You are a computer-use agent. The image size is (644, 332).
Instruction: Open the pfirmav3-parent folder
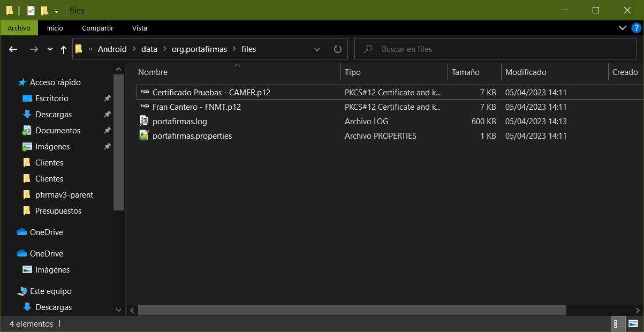point(64,195)
